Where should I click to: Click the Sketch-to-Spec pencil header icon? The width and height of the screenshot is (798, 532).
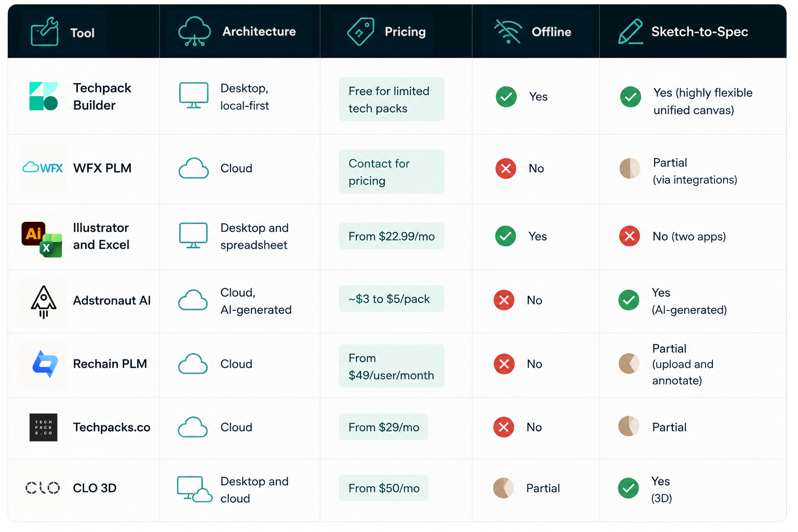pyautogui.click(x=631, y=31)
